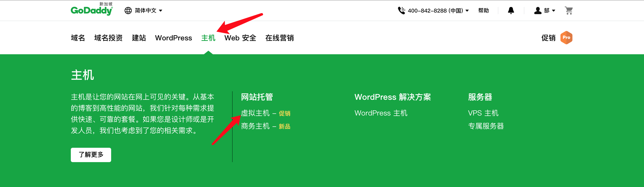Open the 域名投资 menu
The width and height of the screenshot is (644, 187).
(108, 38)
